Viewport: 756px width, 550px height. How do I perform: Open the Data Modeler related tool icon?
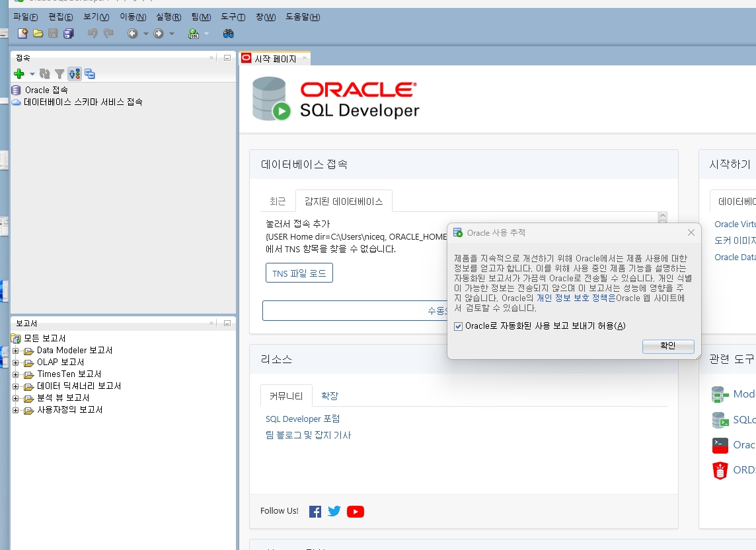720,394
